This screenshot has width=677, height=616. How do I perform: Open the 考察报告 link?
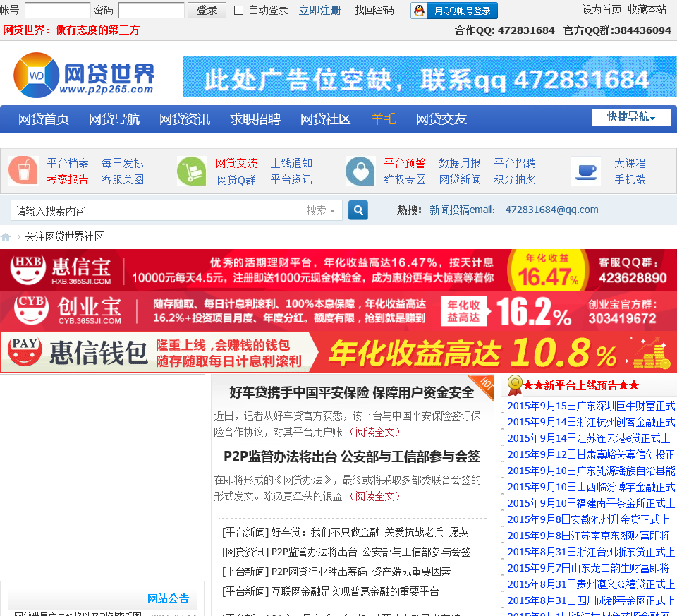(x=68, y=179)
